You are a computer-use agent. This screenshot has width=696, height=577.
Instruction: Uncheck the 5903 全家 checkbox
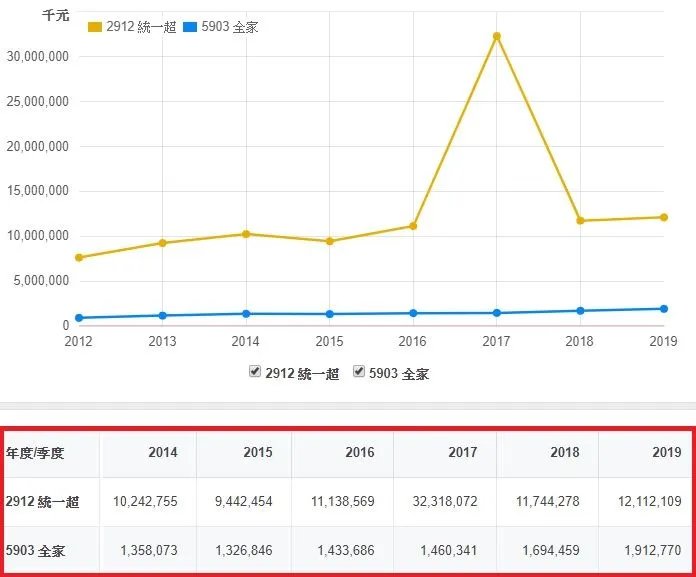tap(359, 371)
